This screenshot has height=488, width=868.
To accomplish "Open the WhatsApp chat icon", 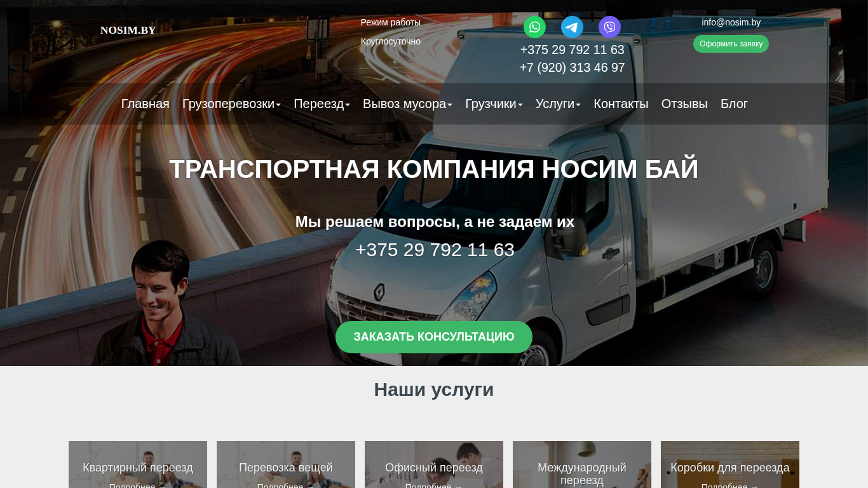I will [534, 27].
